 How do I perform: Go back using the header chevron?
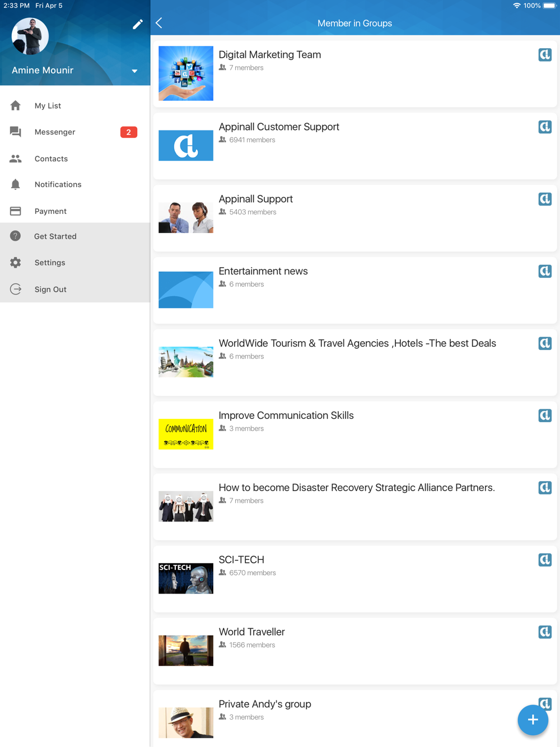coord(160,23)
